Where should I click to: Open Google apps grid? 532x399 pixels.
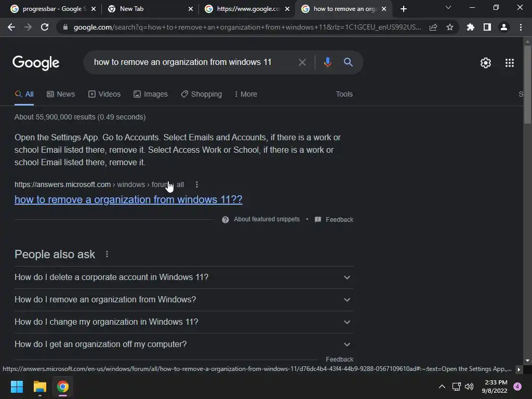pos(510,63)
